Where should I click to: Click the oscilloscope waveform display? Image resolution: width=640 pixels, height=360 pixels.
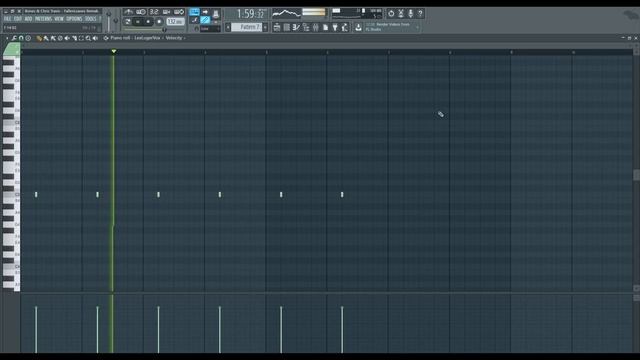click(x=286, y=13)
